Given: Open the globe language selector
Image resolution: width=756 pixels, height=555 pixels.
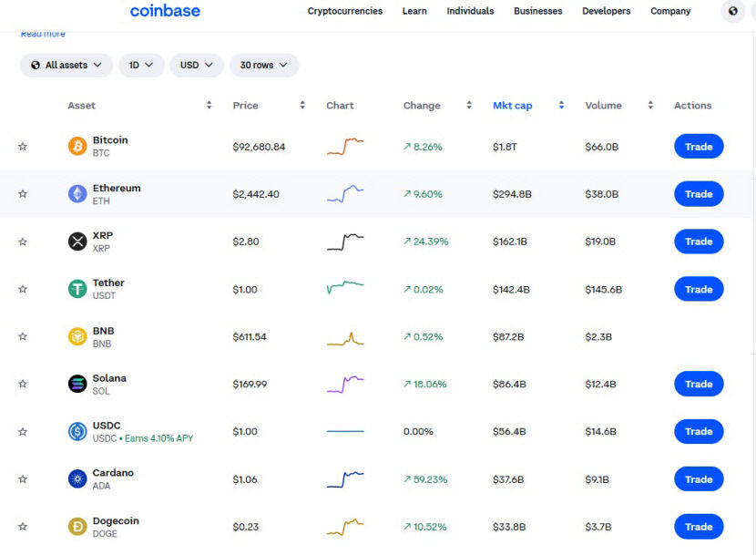Looking at the screenshot, I should [x=732, y=11].
